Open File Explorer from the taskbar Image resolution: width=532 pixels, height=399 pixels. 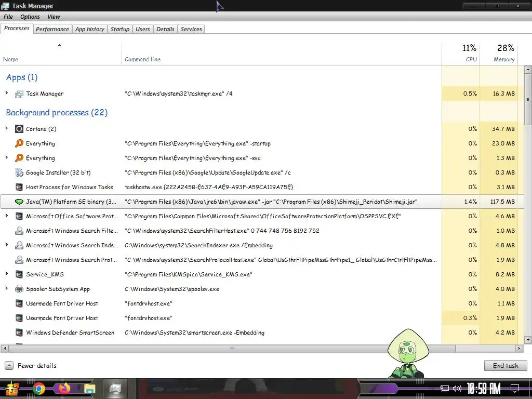click(89, 389)
